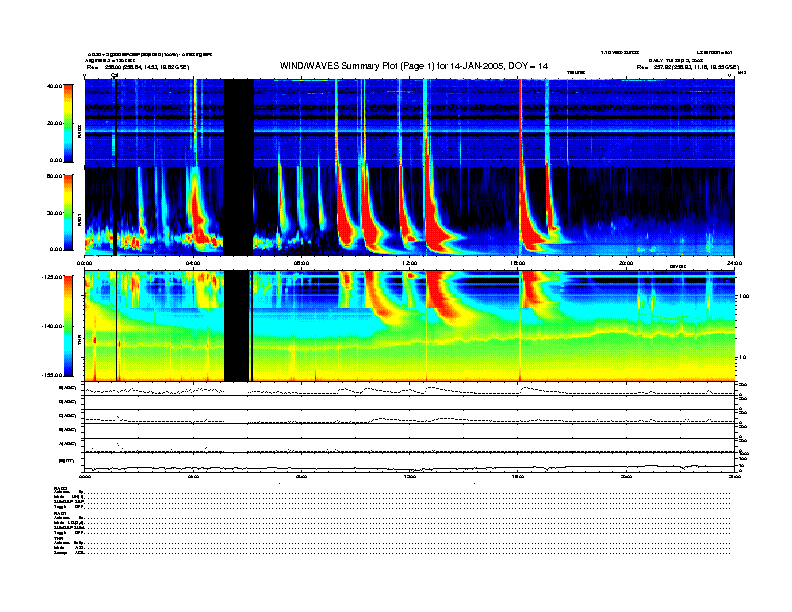Click the 20.00 tick on RAD2 scale
This screenshot has height=612, width=792.
[x=54, y=123]
